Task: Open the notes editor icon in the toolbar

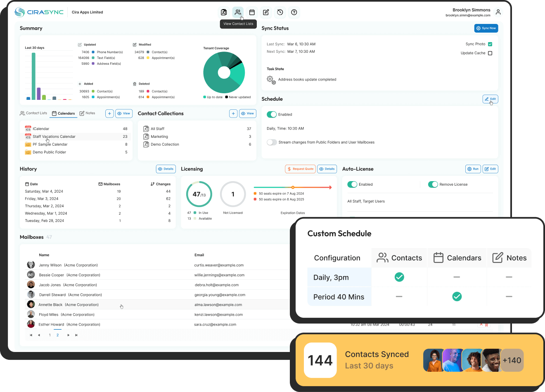Action: (266, 12)
